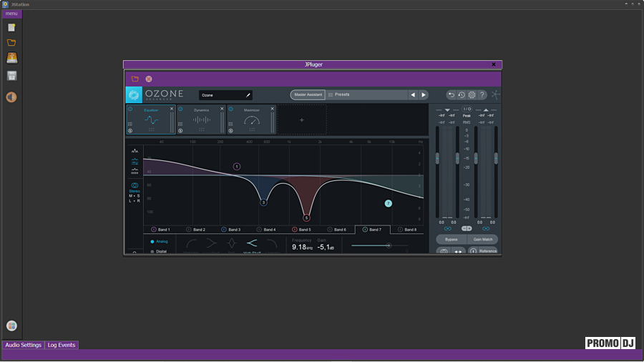Solo the Maximizer module
The width and height of the screenshot is (644, 362).
pyautogui.click(x=231, y=131)
